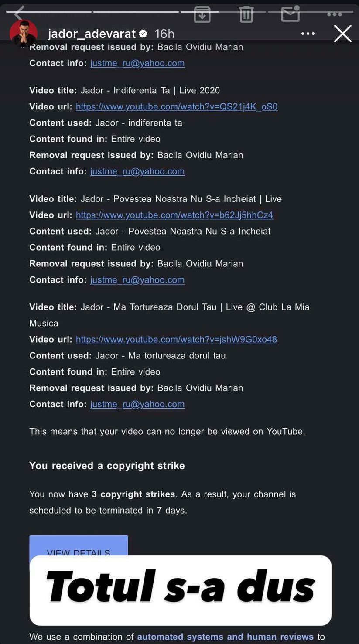Tap the verified badge next to username
The width and height of the screenshot is (359, 644).
(x=143, y=34)
